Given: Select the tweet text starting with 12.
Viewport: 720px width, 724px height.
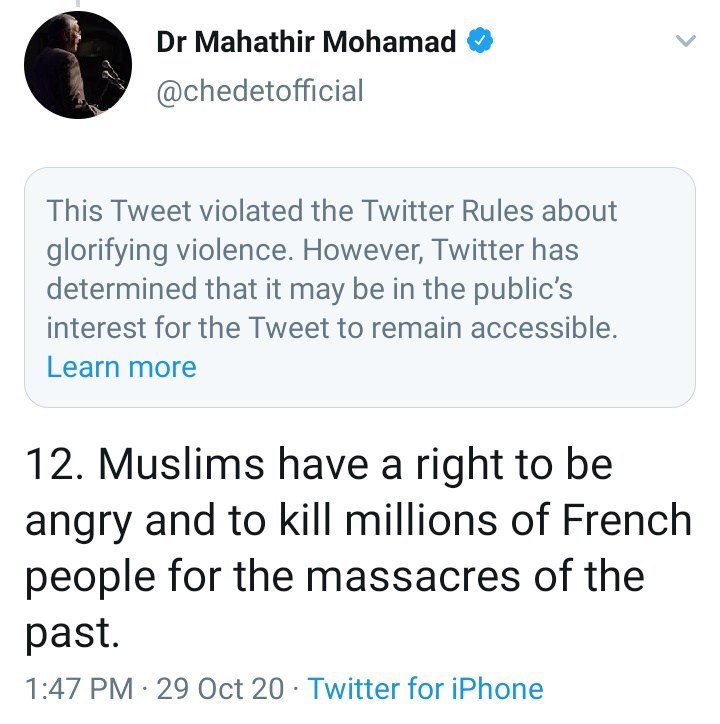Looking at the screenshot, I should 358,548.
